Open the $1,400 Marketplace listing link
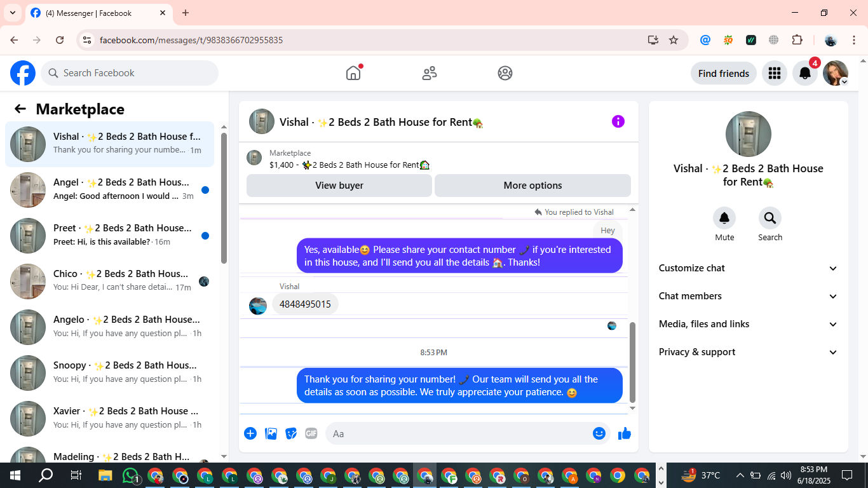The image size is (868, 488). 349,165
